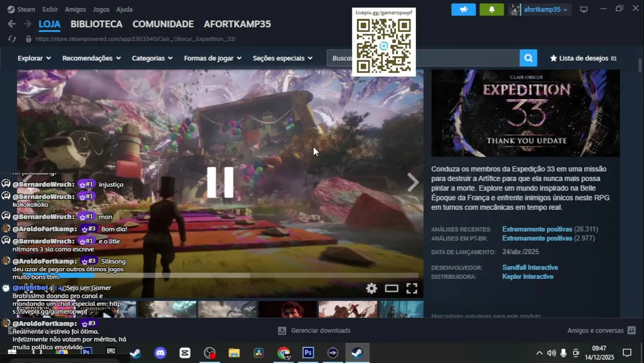Open the Exibir menu
The width and height of the screenshot is (644, 363).
[50, 10]
